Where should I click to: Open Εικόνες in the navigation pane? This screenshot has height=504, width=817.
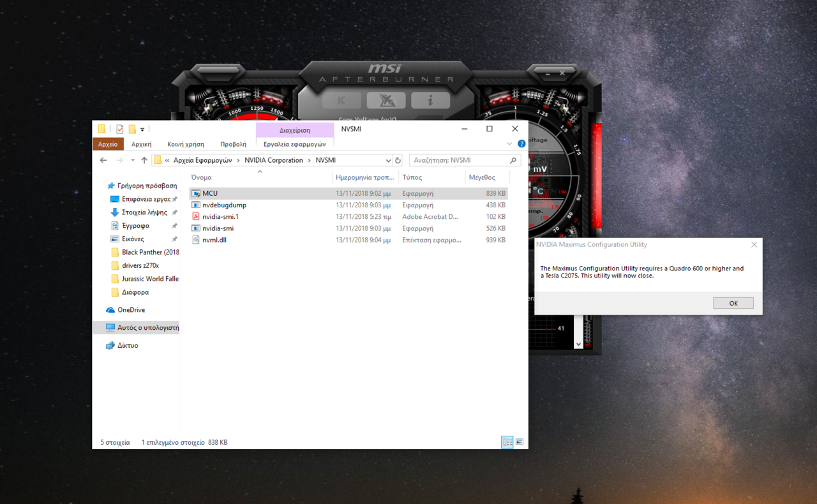pyautogui.click(x=133, y=239)
